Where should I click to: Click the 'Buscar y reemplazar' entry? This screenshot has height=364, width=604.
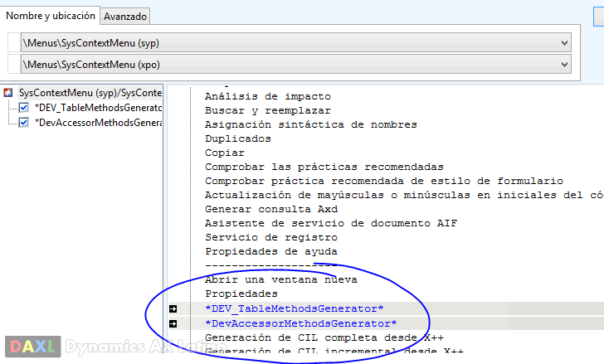point(267,110)
